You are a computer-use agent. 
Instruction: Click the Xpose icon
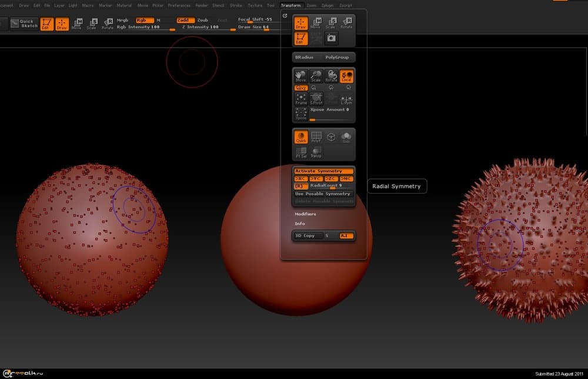click(301, 114)
